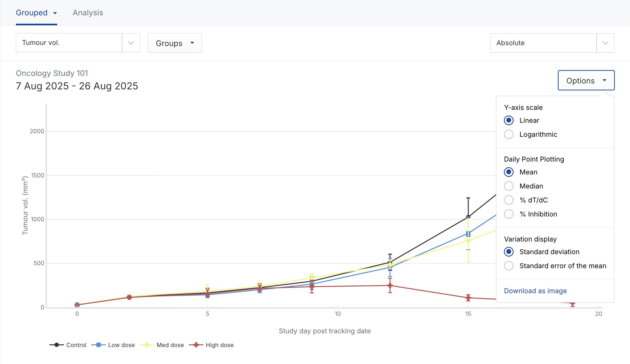Viewport: 630px width, 364px height.
Task: Click the Control data point at day 15
Action: (x=468, y=216)
